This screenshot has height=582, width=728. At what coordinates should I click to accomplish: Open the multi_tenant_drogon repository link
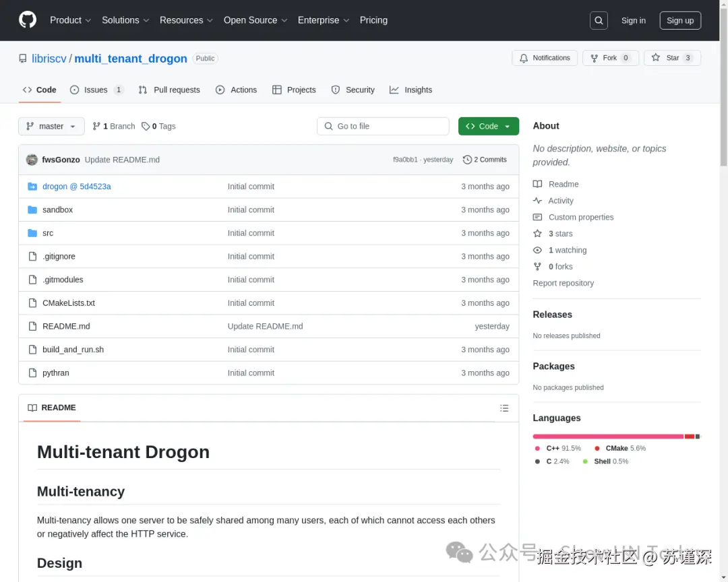131,59
